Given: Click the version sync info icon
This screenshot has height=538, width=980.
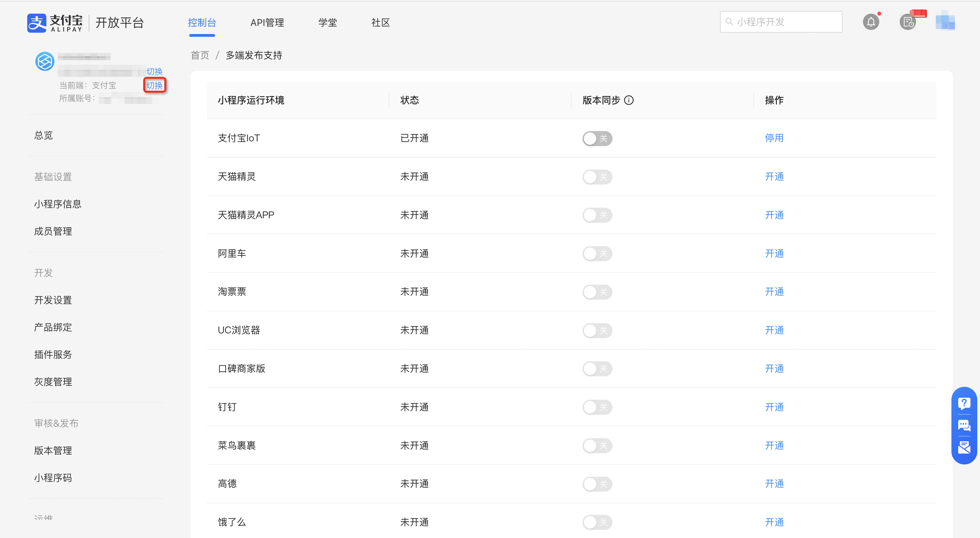Looking at the screenshot, I should tap(629, 100).
